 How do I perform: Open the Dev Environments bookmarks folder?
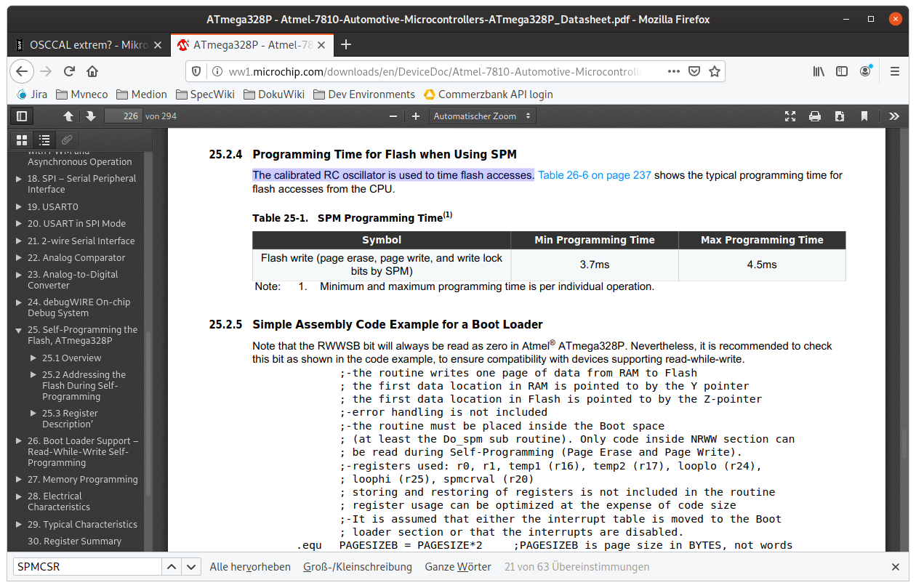pyautogui.click(x=363, y=94)
